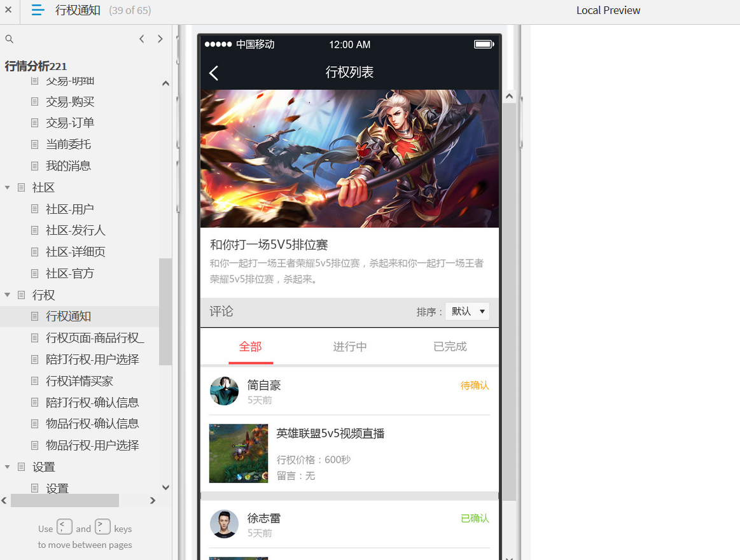Open the 行权详情买家 page

pos(80,381)
